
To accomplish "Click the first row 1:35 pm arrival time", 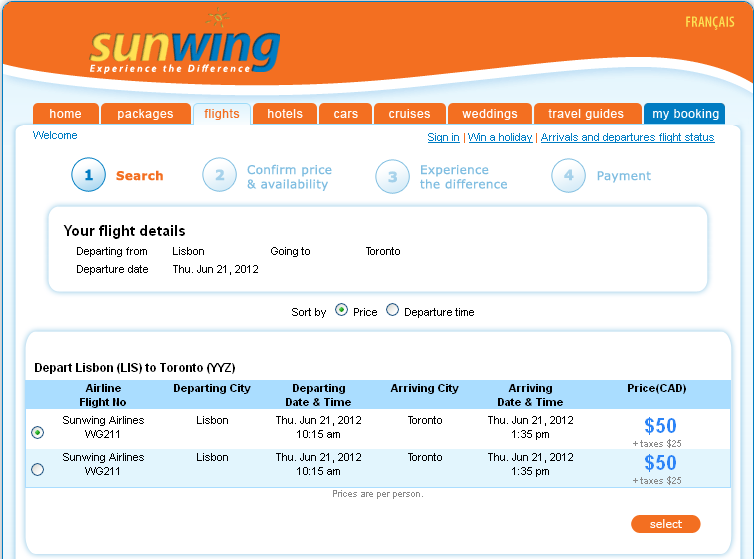I will (x=530, y=434).
